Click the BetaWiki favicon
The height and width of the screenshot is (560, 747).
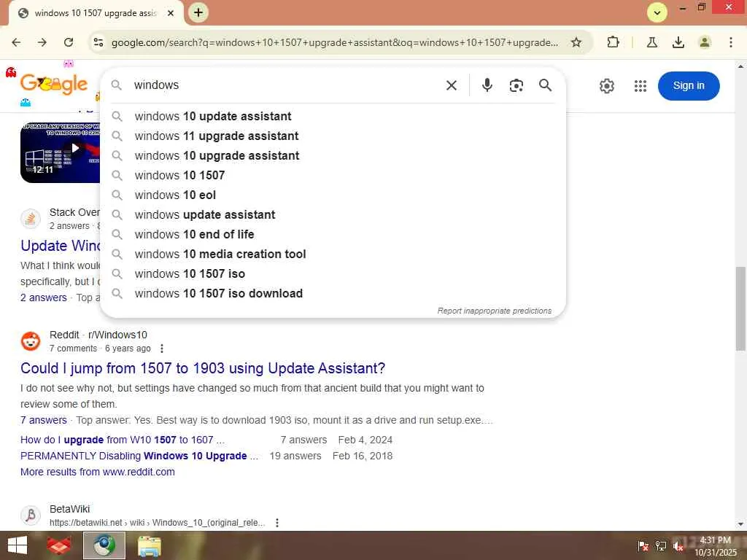click(x=31, y=516)
